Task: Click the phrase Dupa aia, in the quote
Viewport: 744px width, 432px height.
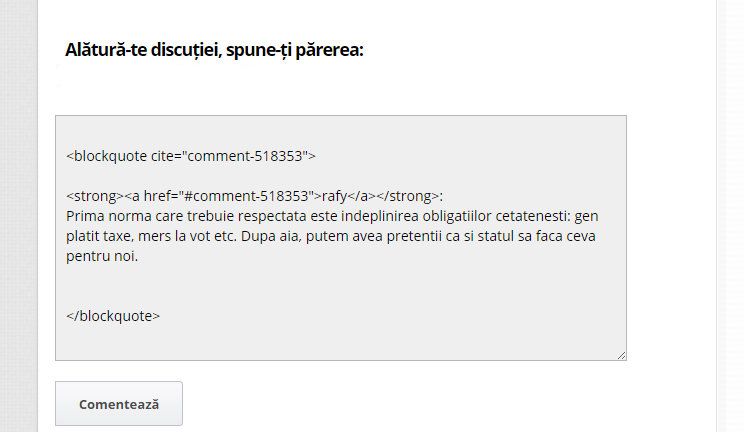Action: pyautogui.click(x=271, y=236)
